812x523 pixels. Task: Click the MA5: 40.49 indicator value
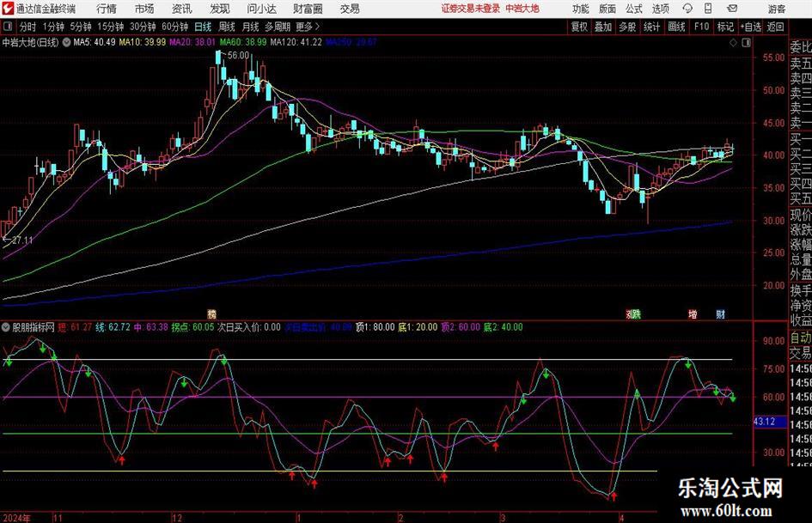[95, 42]
